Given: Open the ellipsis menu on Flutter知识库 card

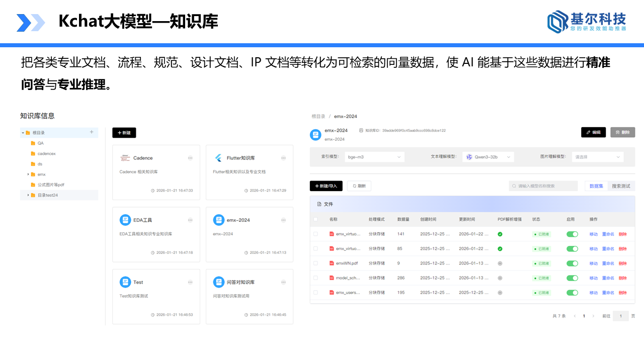Looking at the screenshot, I should tap(283, 158).
